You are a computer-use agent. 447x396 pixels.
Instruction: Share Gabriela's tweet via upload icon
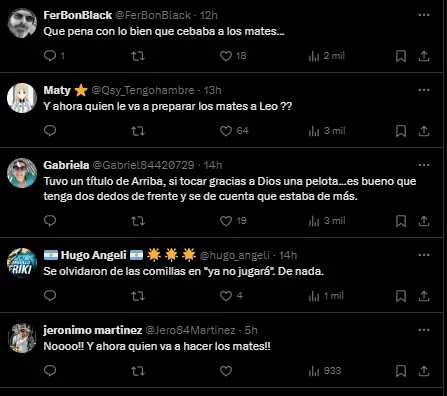pyautogui.click(x=424, y=221)
